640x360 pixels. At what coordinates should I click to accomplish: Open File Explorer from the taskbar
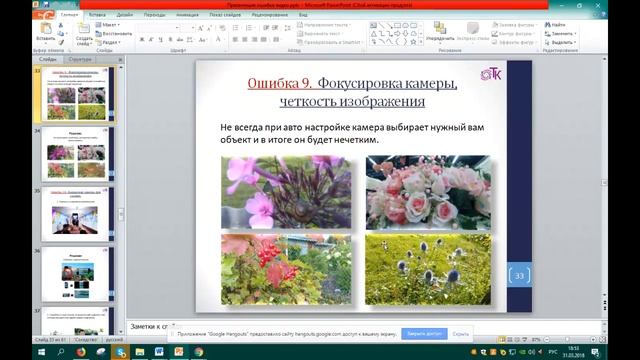coord(140,352)
